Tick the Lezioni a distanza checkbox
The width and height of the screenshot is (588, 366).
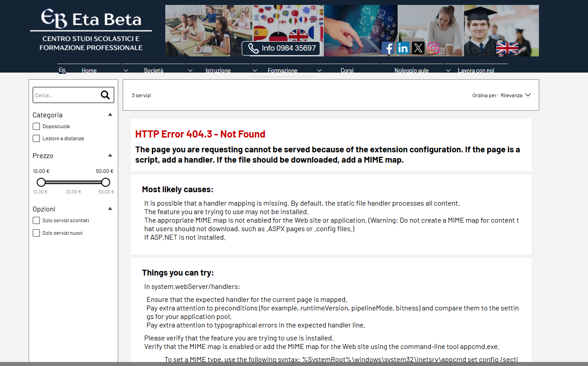pyautogui.click(x=37, y=138)
